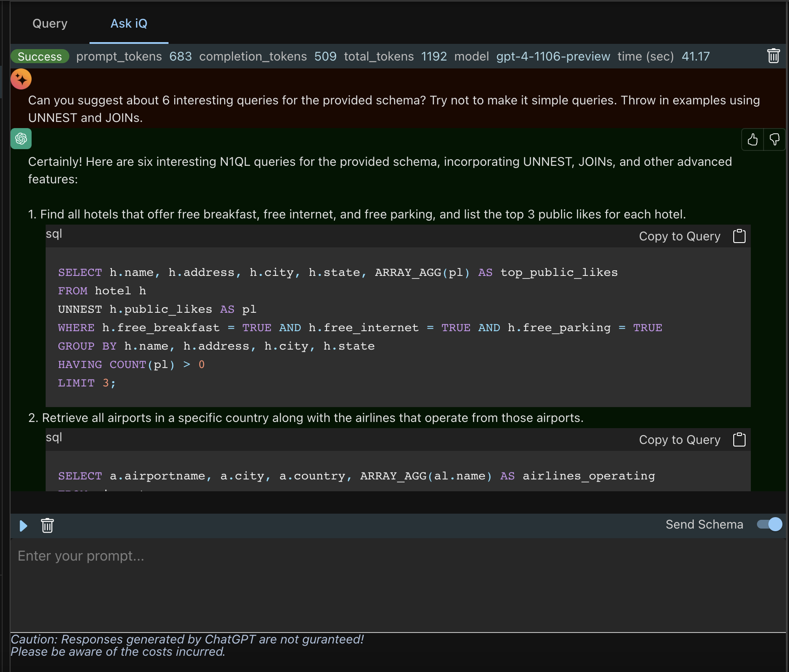Copy the airports query to Query
The width and height of the screenshot is (789, 672).
tap(680, 440)
